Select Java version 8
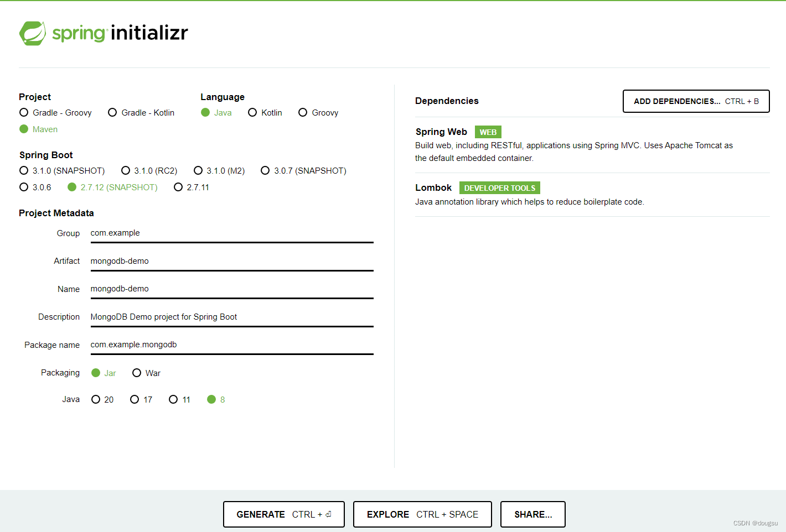The image size is (786, 532). [216, 400]
